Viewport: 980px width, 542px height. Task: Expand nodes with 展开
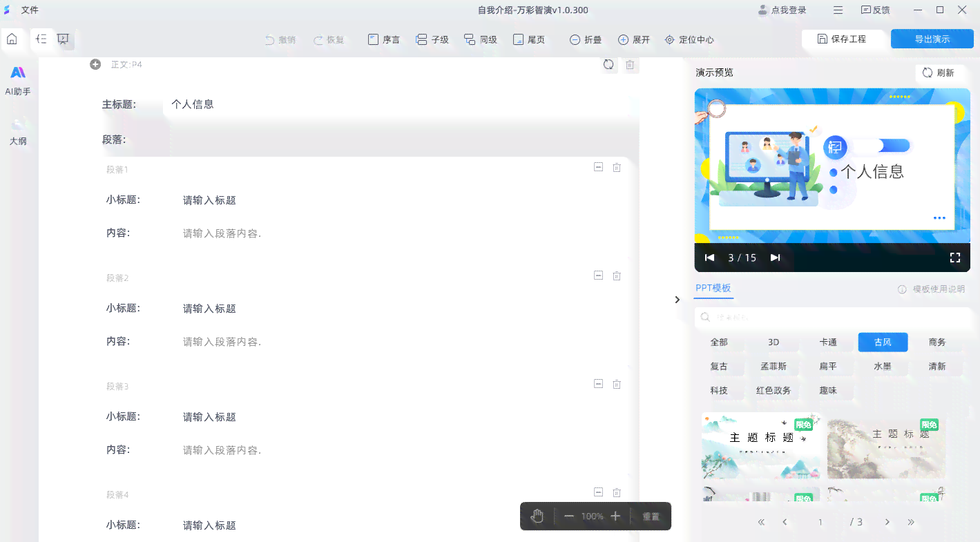click(x=634, y=40)
